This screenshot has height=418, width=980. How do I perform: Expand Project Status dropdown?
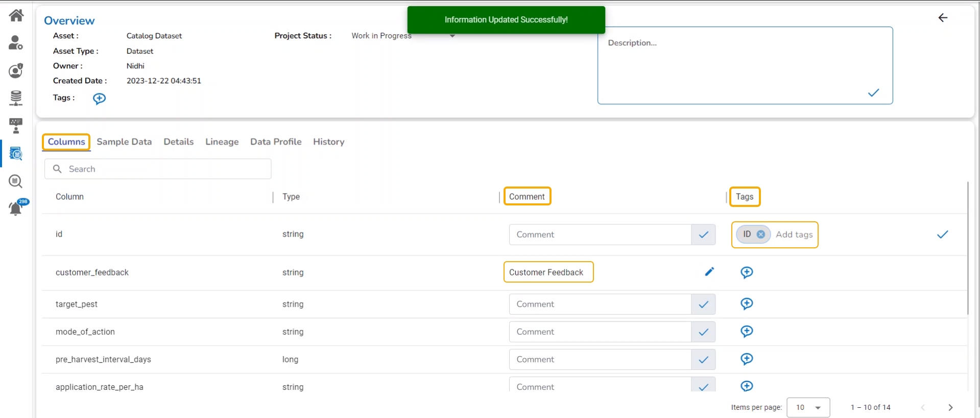tap(452, 36)
